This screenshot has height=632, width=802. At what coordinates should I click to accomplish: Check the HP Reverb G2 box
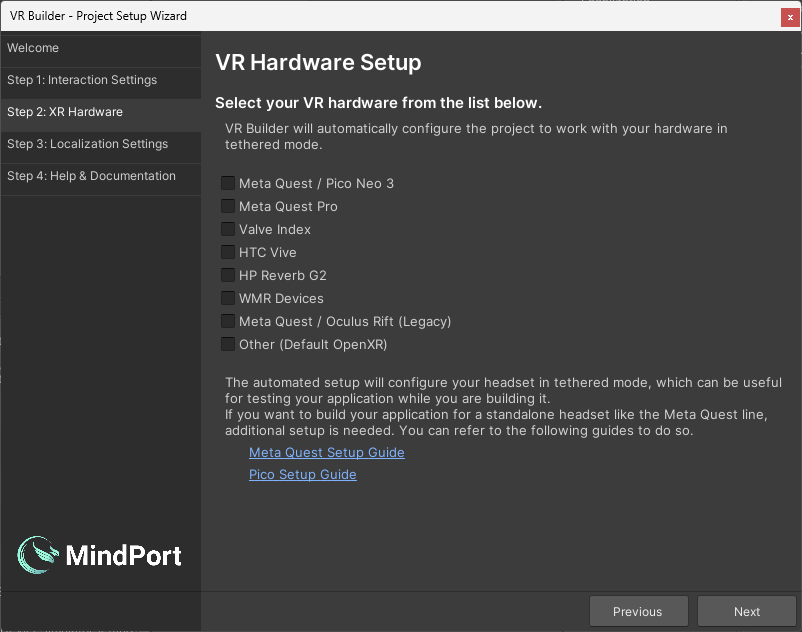pyautogui.click(x=227, y=275)
